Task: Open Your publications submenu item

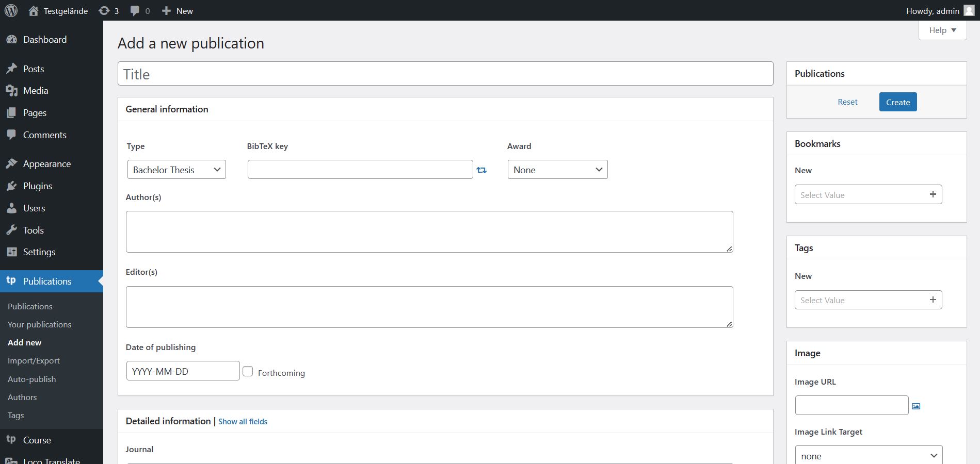Action: pos(39,324)
